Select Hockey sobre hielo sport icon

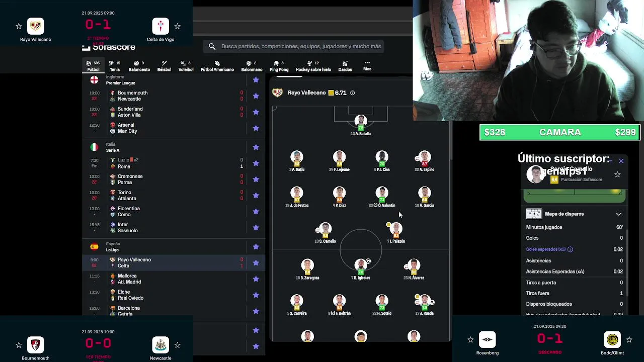tap(313, 66)
